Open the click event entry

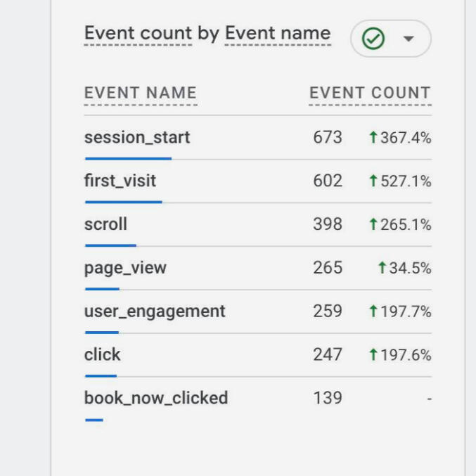pos(103,355)
